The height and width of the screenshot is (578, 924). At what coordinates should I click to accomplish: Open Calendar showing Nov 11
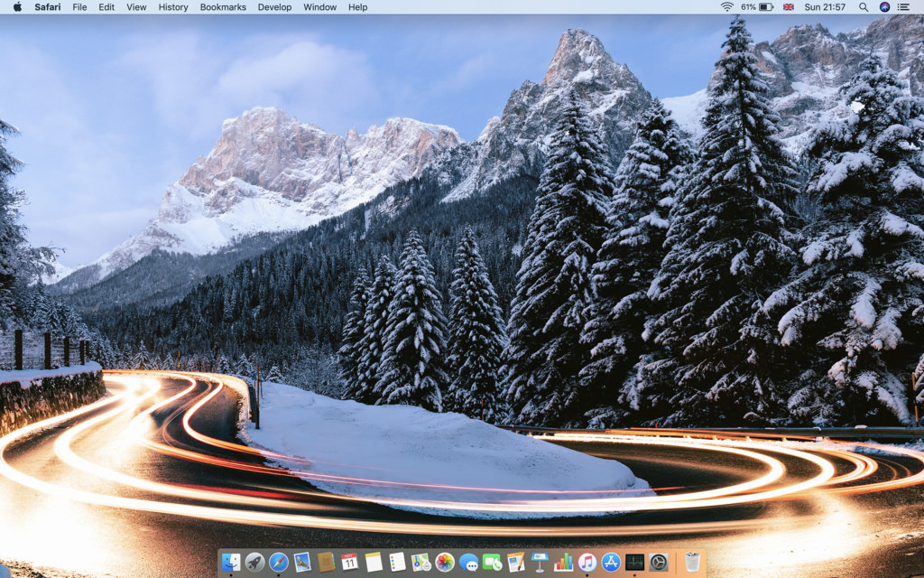click(350, 562)
